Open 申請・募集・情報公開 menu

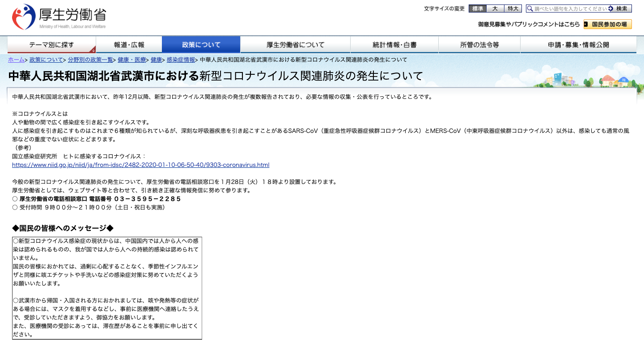[x=578, y=45]
